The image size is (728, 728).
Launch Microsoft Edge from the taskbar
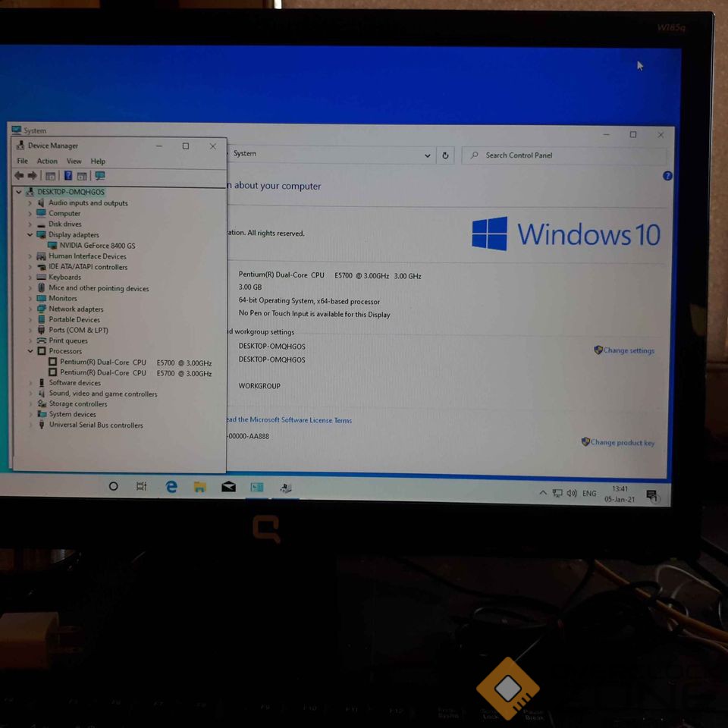[171, 487]
